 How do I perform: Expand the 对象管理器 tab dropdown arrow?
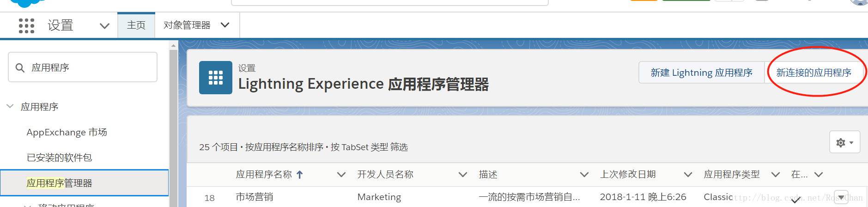coord(225,25)
